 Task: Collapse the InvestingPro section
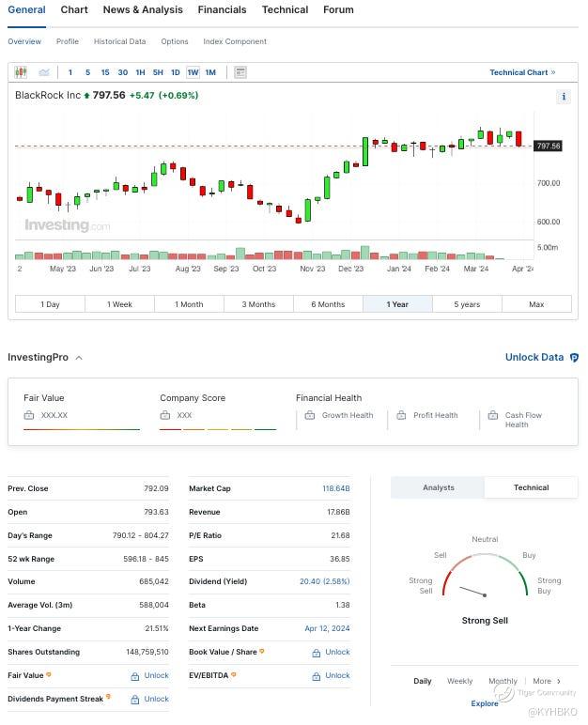pyautogui.click(x=79, y=358)
